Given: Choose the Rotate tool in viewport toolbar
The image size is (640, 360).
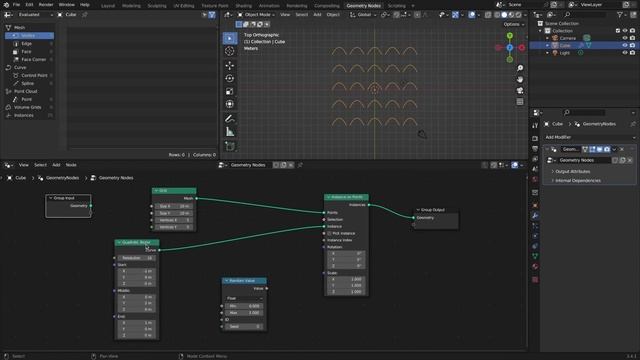Looking at the screenshot, I should point(230,78).
